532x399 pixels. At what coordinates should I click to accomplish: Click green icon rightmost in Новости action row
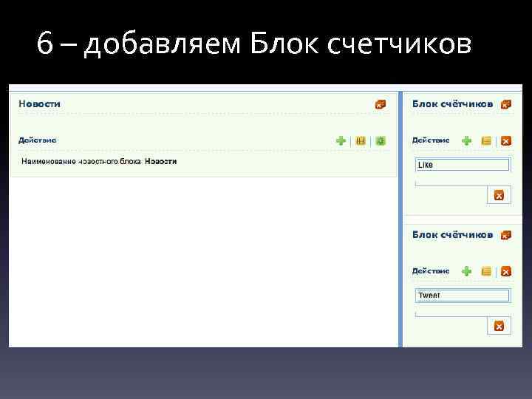point(381,140)
